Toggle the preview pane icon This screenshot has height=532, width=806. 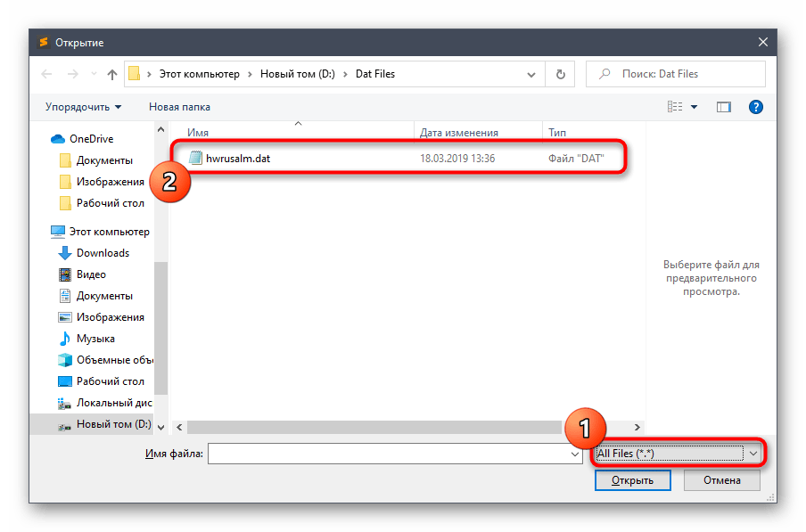pyautogui.click(x=724, y=107)
